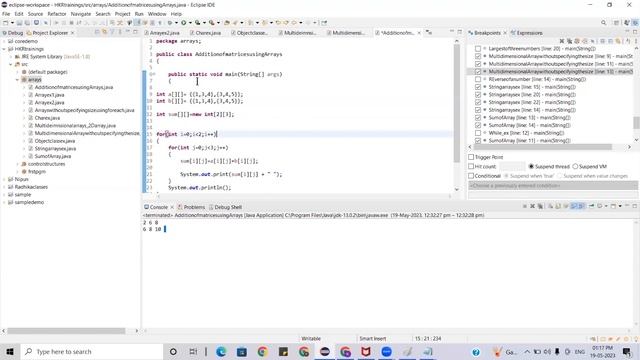Expand the sampledemo project node
640x360 pixels.
click(x=4, y=202)
